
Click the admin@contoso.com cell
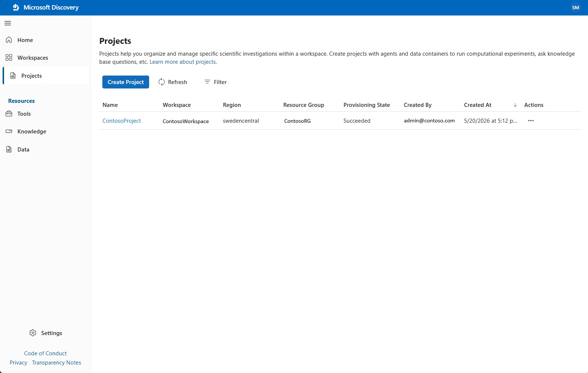(x=429, y=121)
